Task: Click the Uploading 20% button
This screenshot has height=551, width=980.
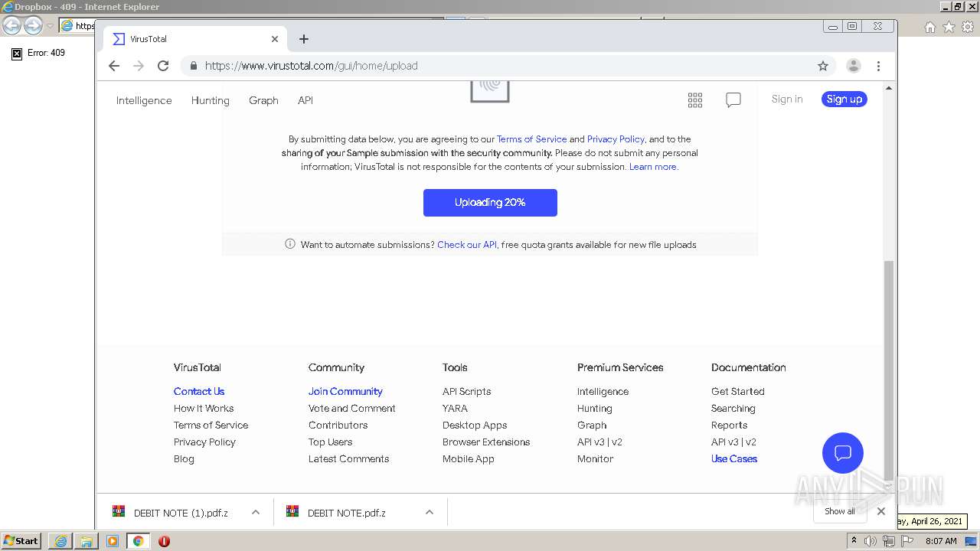Action: pyautogui.click(x=490, y=203)
